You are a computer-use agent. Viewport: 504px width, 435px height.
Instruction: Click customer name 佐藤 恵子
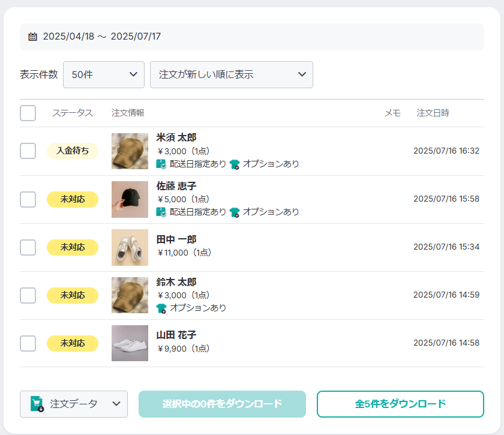(x=176, y=186)
